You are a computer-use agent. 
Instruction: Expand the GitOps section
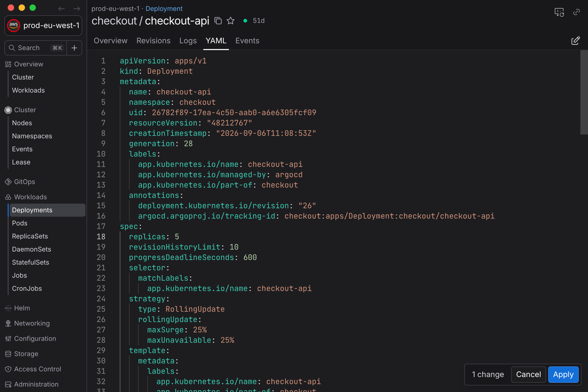point(24,182)
